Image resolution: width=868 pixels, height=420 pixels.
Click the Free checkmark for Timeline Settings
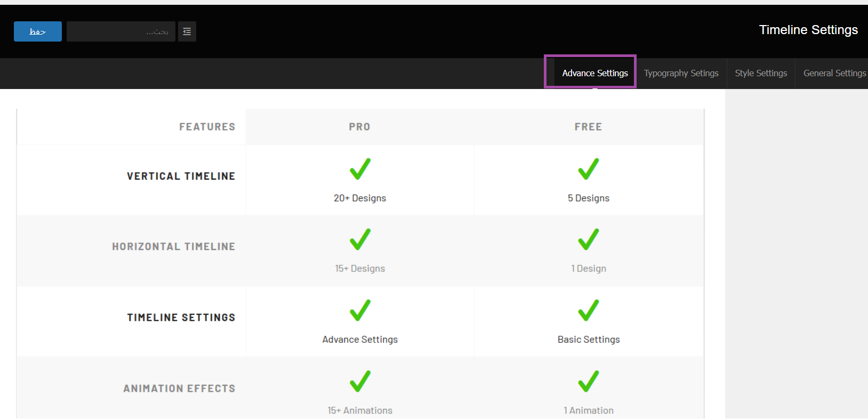pos(589,310)
